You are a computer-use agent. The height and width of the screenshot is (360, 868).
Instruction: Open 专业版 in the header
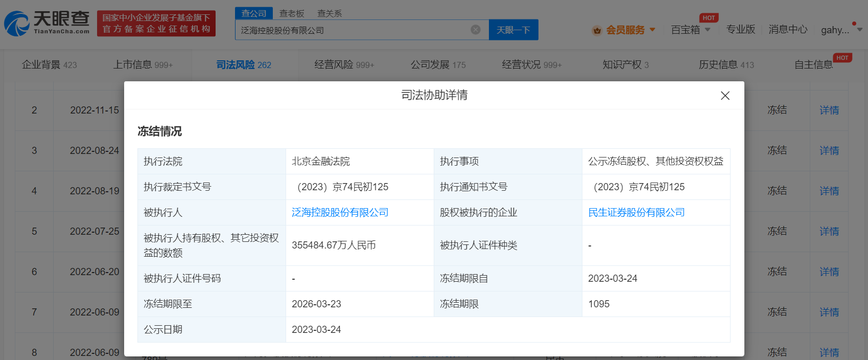click(741, 30)
